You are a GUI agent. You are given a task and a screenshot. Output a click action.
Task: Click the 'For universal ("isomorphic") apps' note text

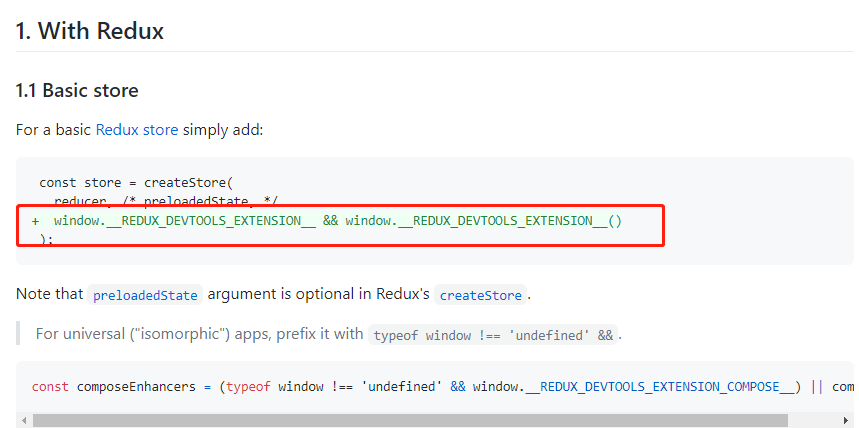pyautogui.click(x=199, y=334)
